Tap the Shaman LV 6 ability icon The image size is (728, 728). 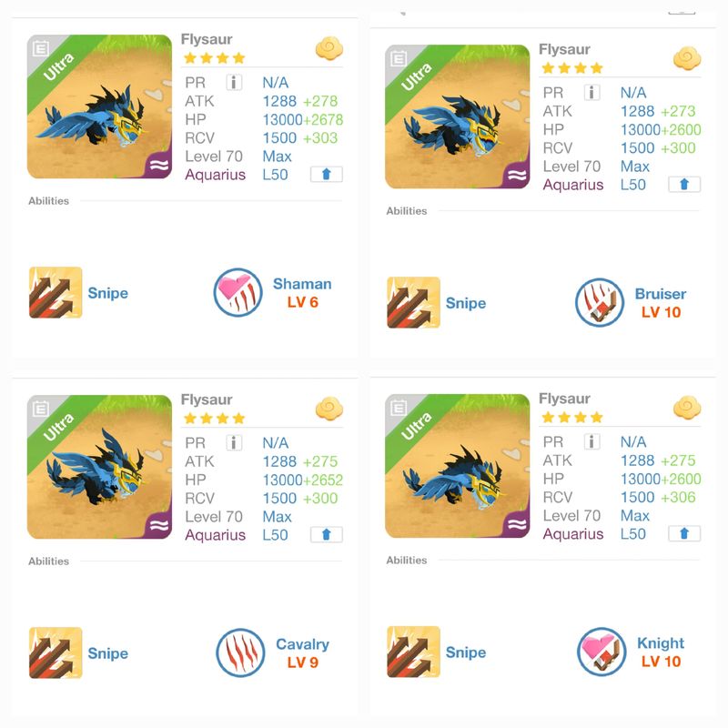(238, 292)
